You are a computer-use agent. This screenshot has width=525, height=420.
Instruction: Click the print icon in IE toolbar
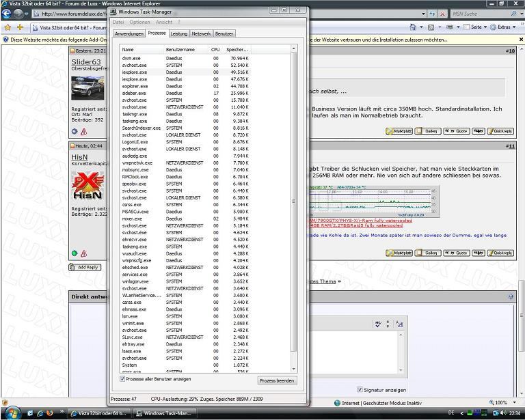(x=450, y=27)
